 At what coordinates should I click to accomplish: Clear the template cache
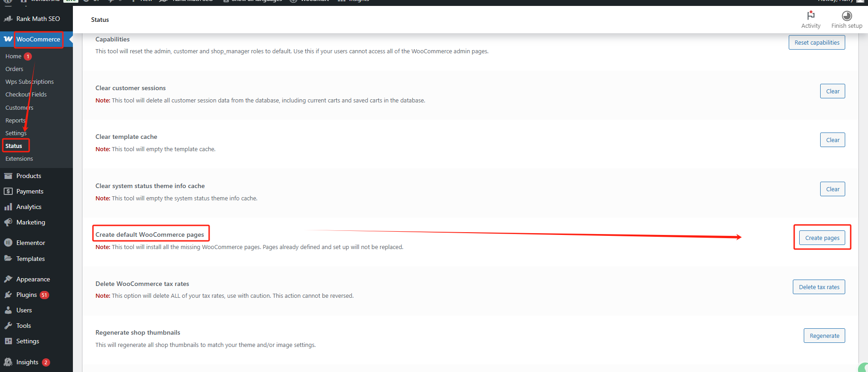tap(832, 140)
